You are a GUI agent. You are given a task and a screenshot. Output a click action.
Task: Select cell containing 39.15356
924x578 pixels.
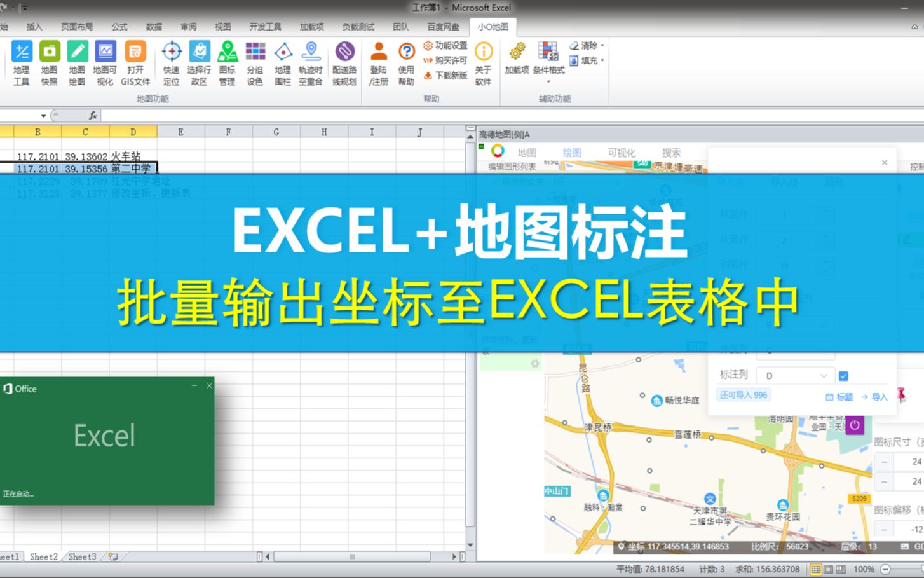[85, 169]
